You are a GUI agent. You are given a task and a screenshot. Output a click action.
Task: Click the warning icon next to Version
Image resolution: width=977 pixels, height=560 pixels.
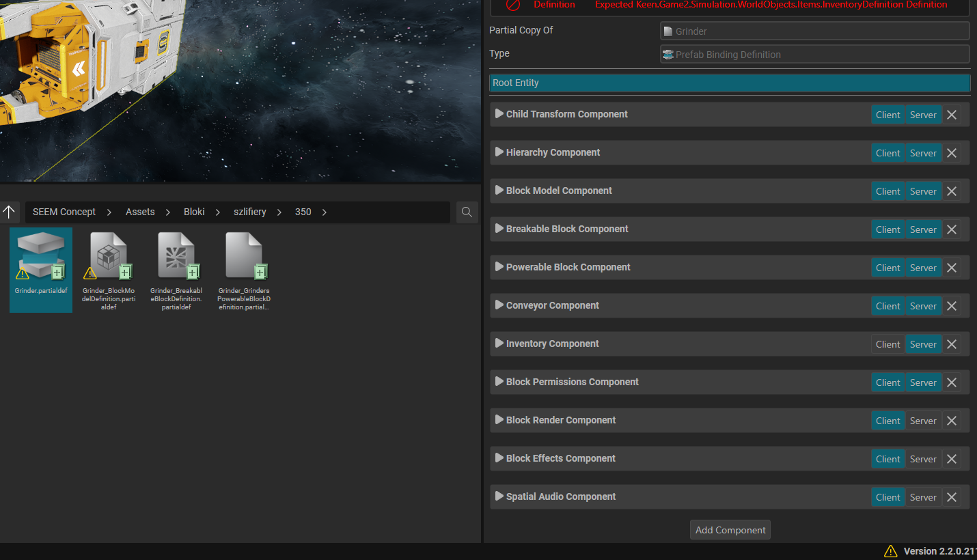[890, 551]
